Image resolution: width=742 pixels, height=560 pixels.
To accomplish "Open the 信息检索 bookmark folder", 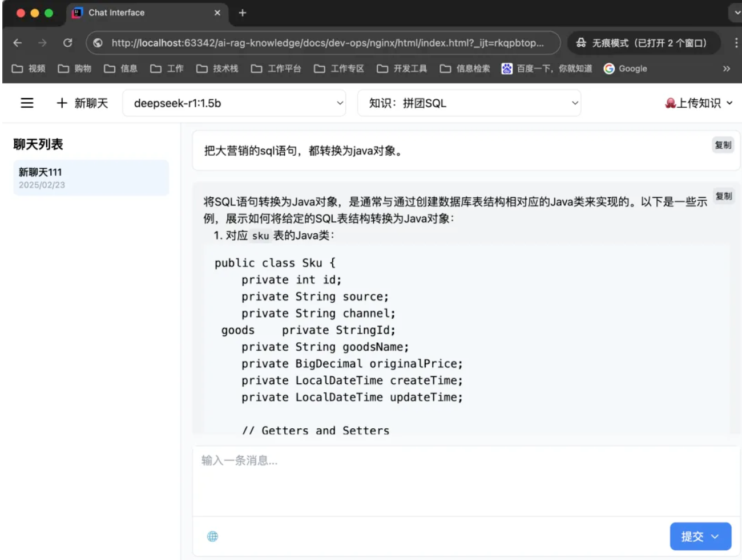I will [465, 68].
